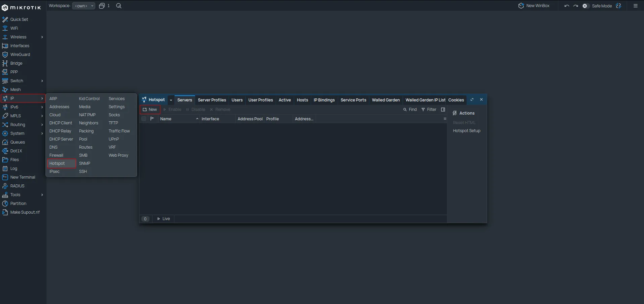The height and width of the screenshot is (304, 644).
Task: Click the New button to add a server
Action: click(x=150, y=110)
